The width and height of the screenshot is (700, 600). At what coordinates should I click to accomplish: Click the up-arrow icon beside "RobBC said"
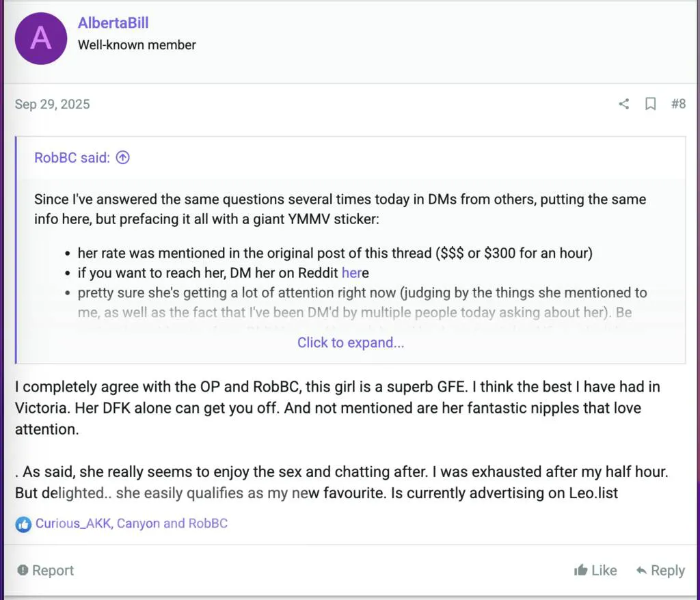(x=123, y=158)
